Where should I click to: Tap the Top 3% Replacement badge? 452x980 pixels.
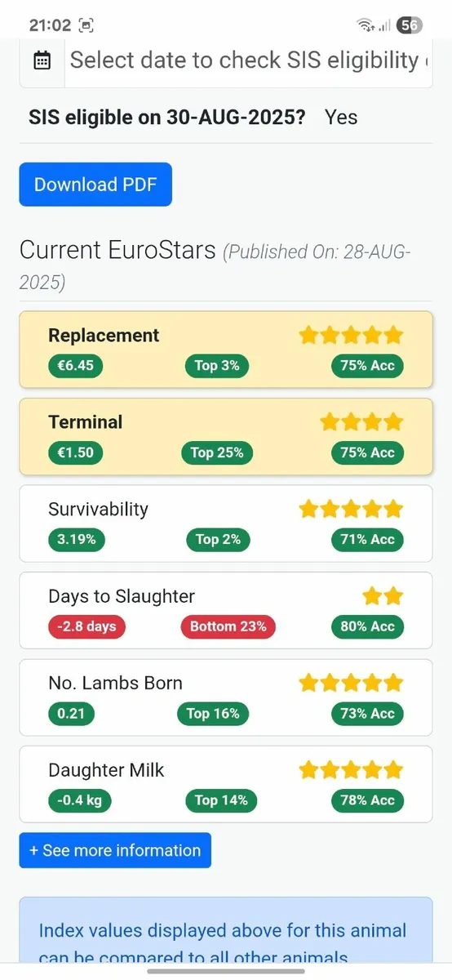217,366
